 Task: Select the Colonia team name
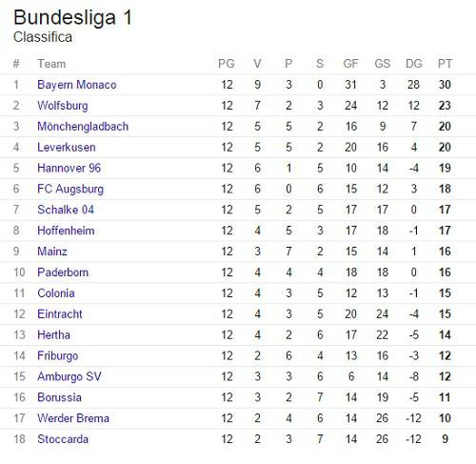click(56, 293)
